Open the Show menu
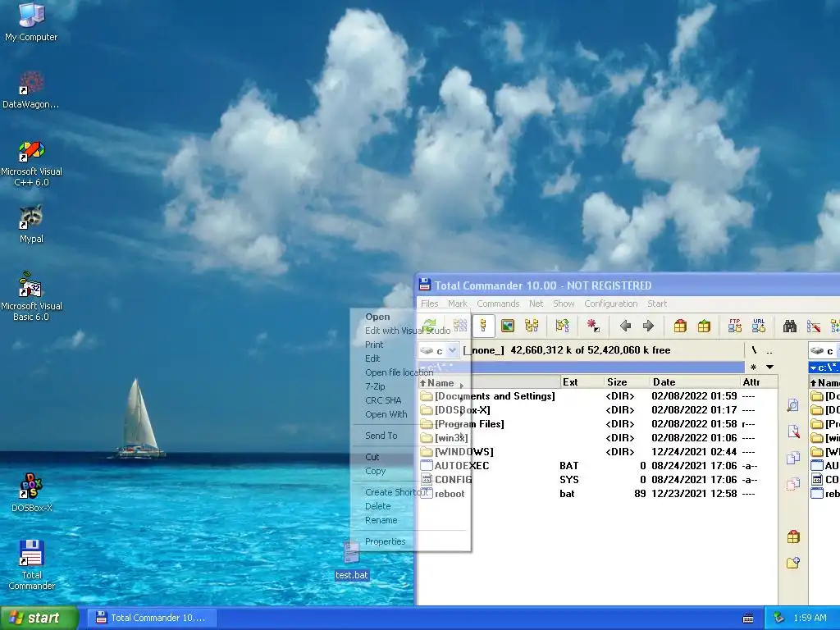The height and width of the screenshot is (630, 840). click(564, 304)
